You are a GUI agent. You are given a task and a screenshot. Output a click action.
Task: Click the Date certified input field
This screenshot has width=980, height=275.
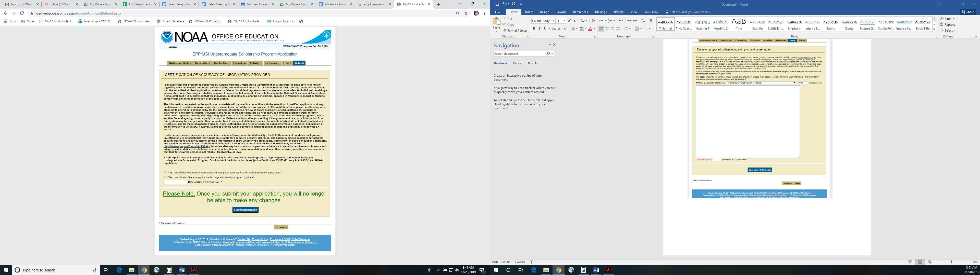[175, 182]
